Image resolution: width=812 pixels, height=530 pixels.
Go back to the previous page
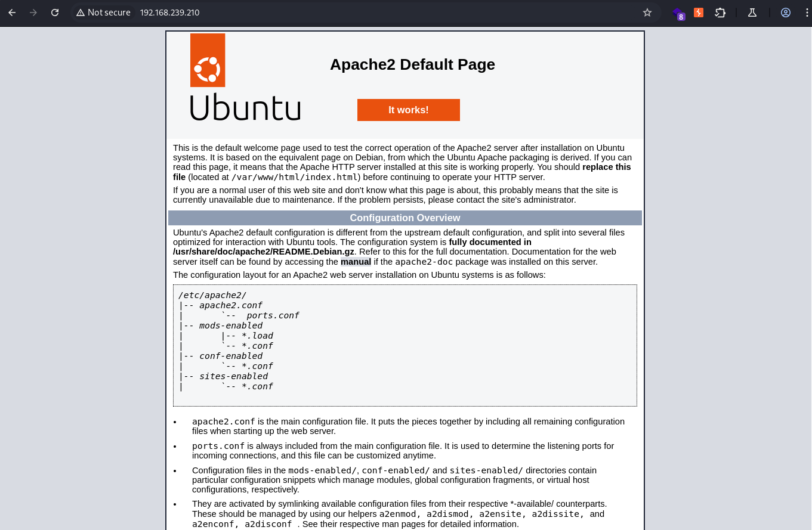click(12, 13)
